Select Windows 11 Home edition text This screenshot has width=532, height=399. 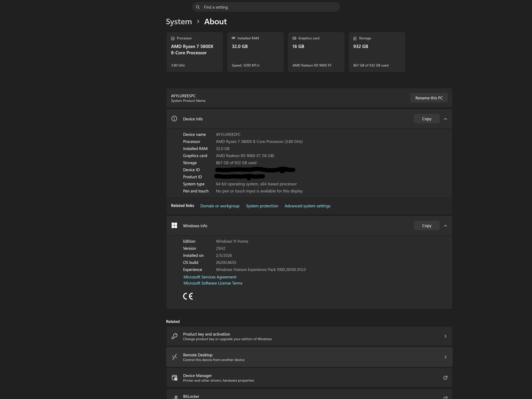(x=232, y=241)
